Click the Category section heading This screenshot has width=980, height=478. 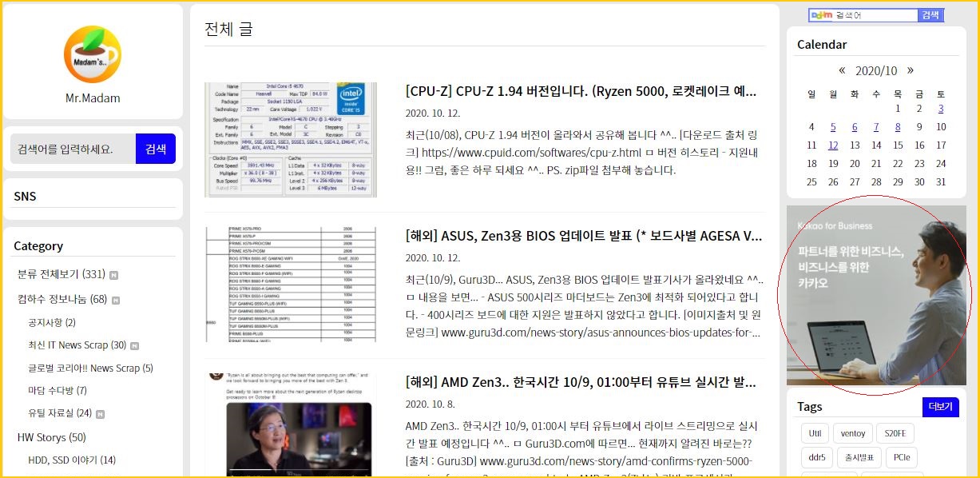click(38, 246)
